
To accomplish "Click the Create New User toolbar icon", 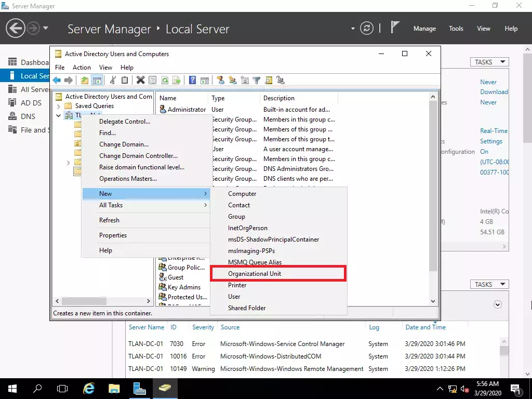I will tap(220, 81).
